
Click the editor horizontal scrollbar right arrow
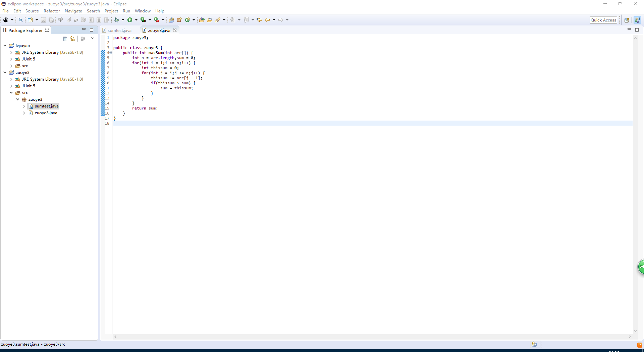point(630,337)
